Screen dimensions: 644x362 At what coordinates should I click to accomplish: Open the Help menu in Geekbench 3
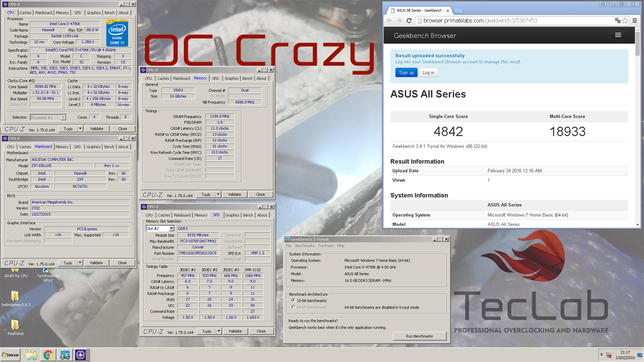click(x=341, y=246)
